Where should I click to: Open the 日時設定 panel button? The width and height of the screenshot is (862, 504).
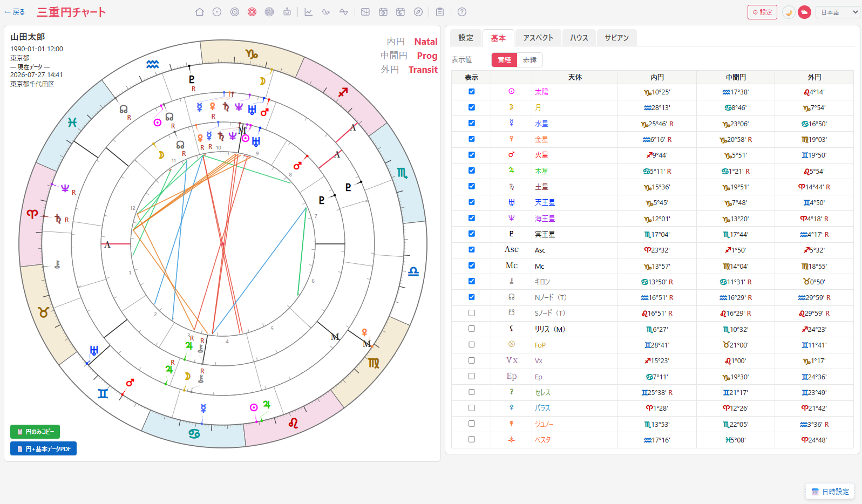[830, 492]
